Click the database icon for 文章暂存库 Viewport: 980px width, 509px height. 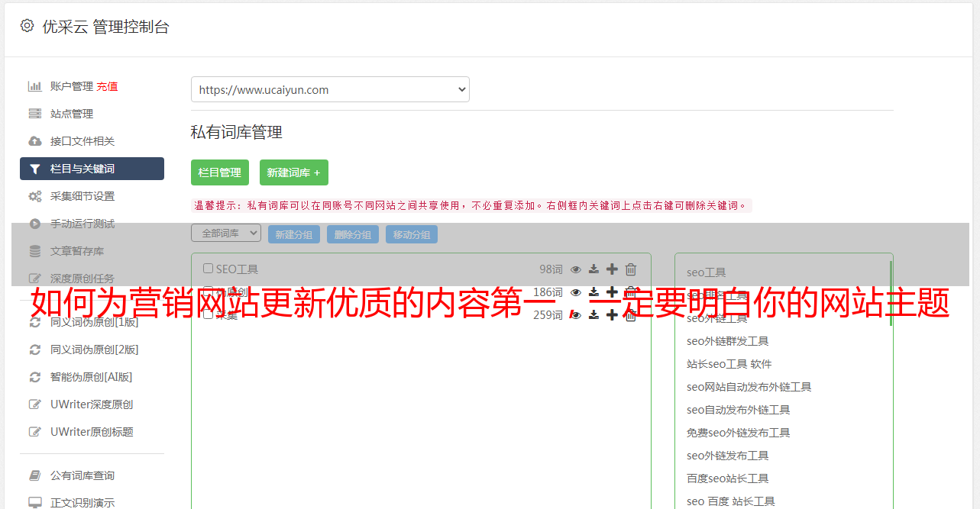coord(35,251)
